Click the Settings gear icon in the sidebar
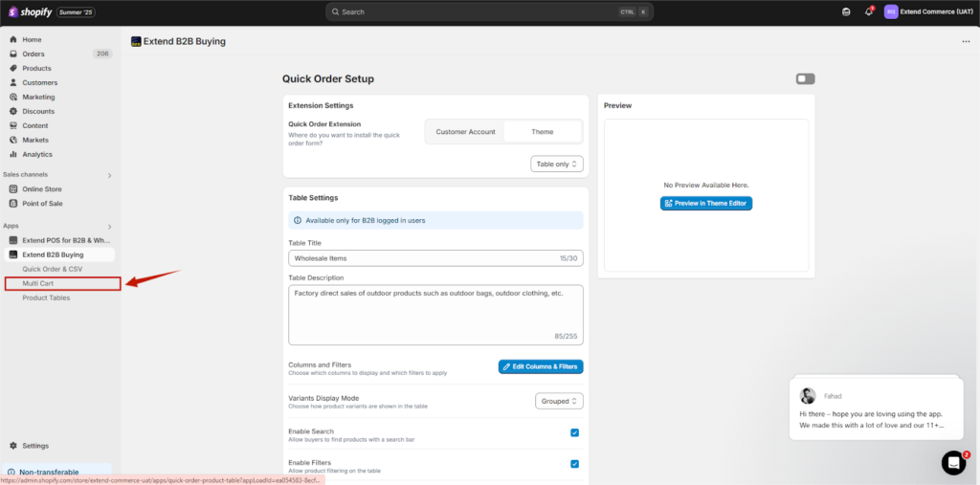This screenshot has height=485, width=980. [13, 446]
